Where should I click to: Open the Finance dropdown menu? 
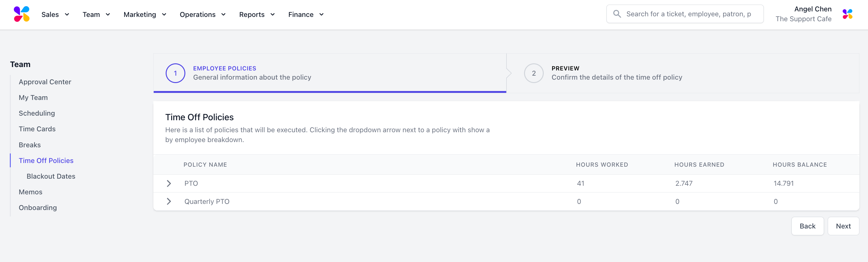(306, 14)
